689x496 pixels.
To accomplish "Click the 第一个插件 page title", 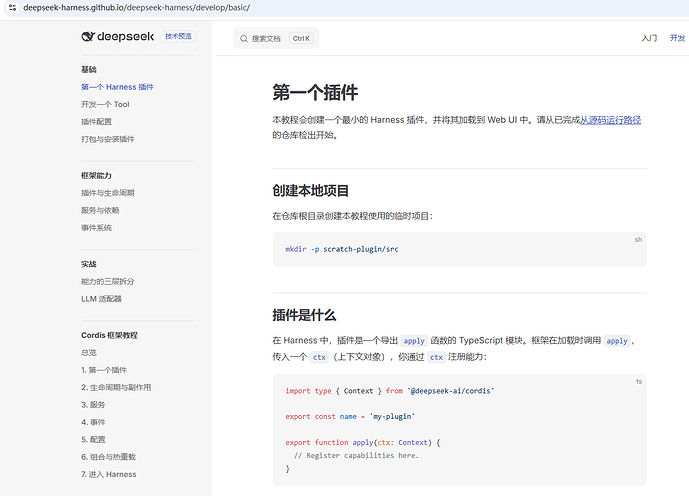I will (x=315, y=93).
